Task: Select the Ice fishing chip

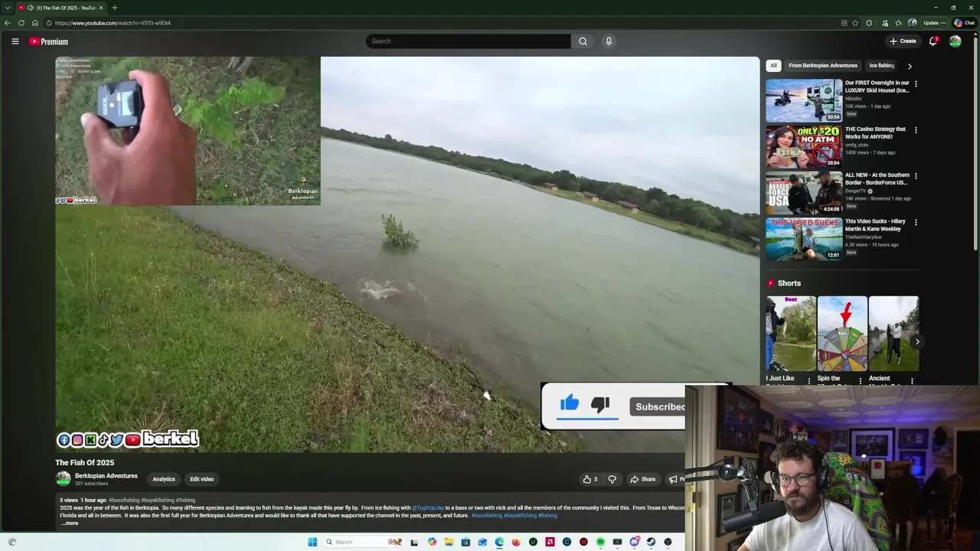Action: pyautogui.click(x=881, y=66)
